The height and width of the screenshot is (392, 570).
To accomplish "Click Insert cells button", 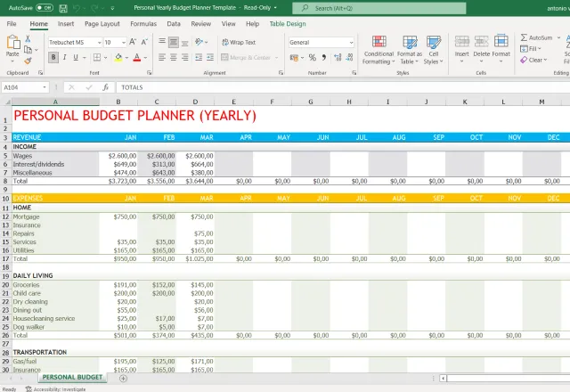I will 461,49.
